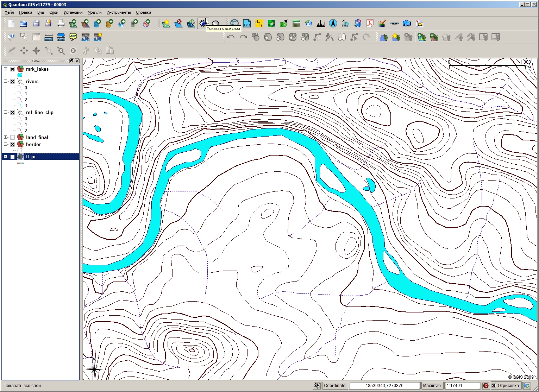539x392 pixels.
Task: Toggle the Отрисовка render checkbox
Action: tap(494, 386)
